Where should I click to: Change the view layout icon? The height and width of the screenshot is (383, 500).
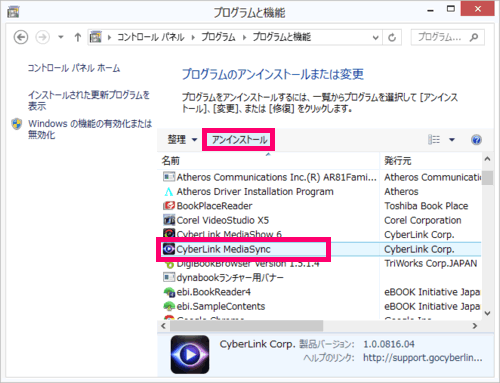coord(434,140)
